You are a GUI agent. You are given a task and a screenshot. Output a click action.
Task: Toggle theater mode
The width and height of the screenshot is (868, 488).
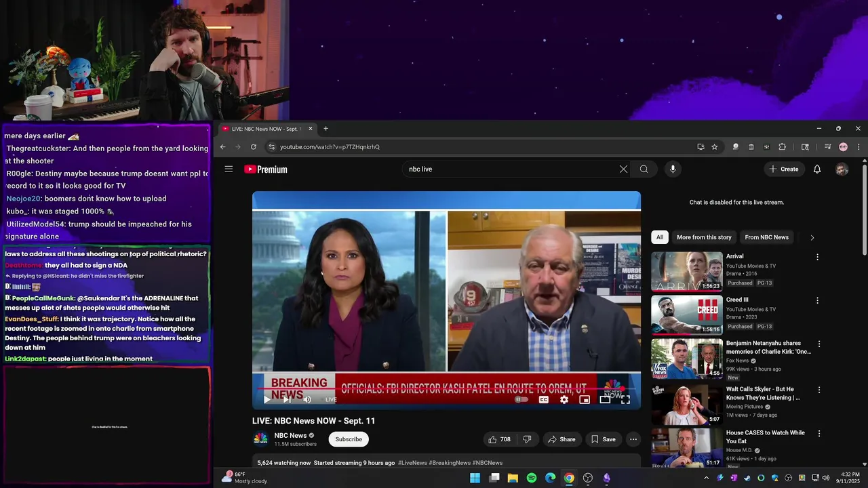pyautogui.click(x=605, y=399)
